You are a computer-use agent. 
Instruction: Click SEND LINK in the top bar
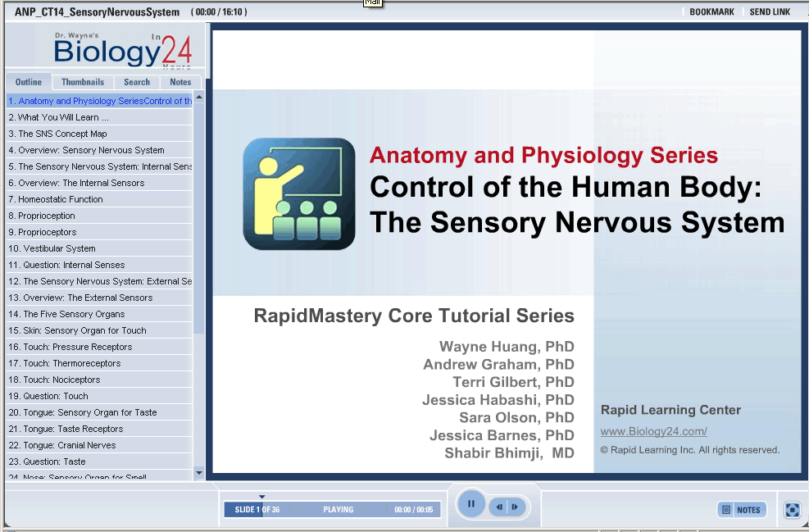click(x=770, y=12)
